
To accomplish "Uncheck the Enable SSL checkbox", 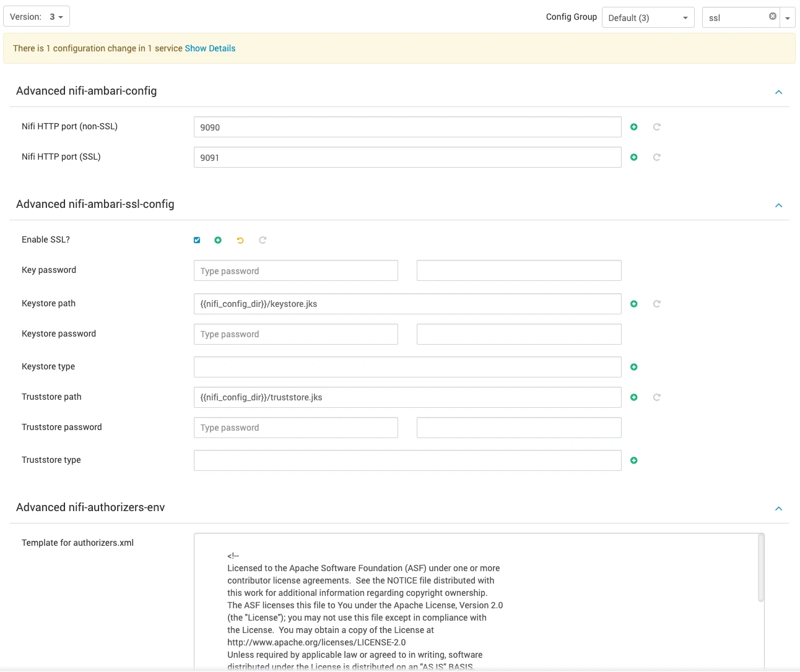I will (197, 240).
